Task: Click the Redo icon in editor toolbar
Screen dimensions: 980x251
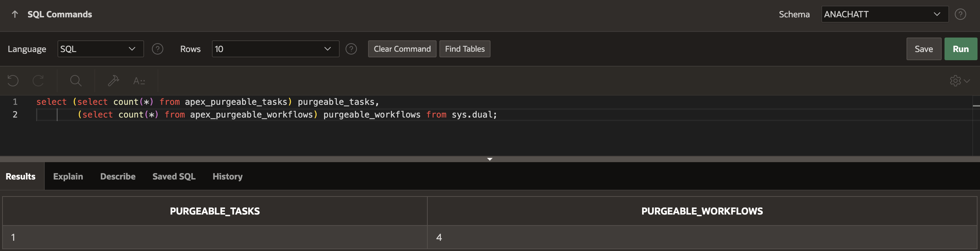Action: [x=38, y=80]
